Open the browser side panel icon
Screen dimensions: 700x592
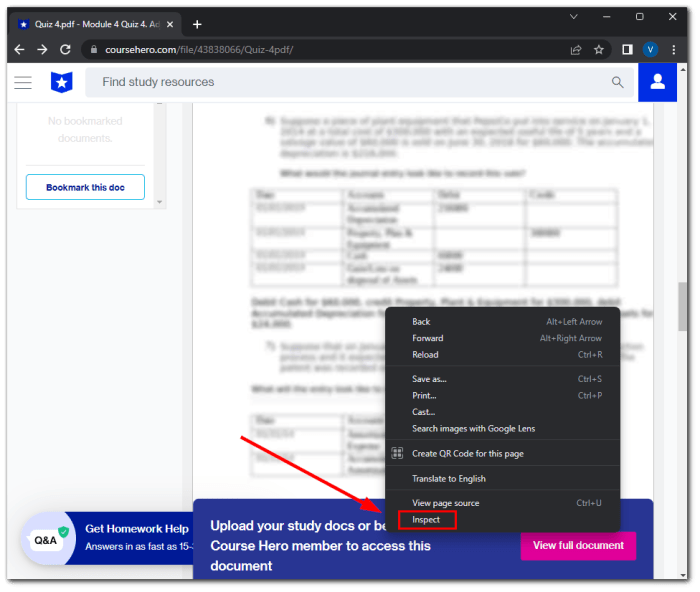click(627, 50)
